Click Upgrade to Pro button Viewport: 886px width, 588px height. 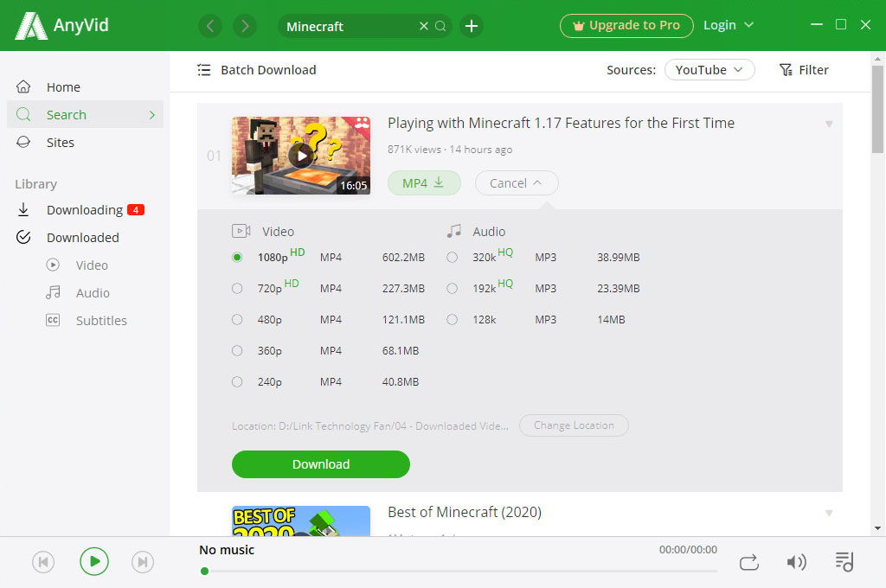pos(626,26)
